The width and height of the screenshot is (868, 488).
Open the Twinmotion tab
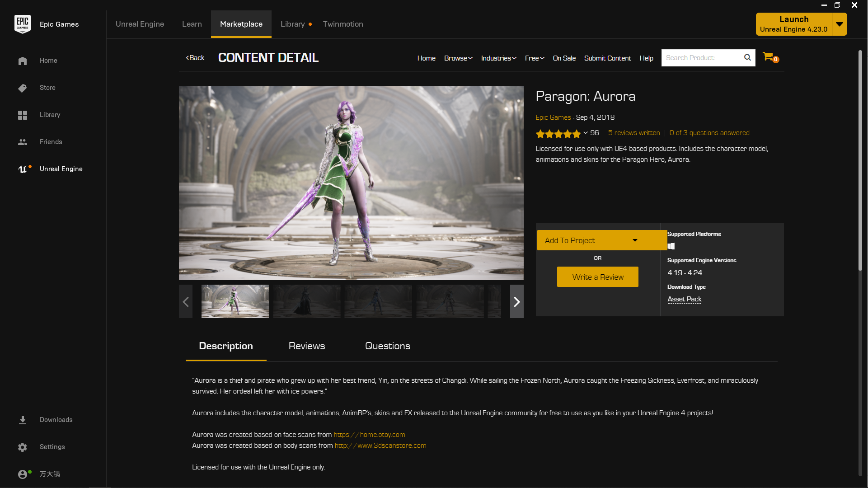tap(343, 24)
